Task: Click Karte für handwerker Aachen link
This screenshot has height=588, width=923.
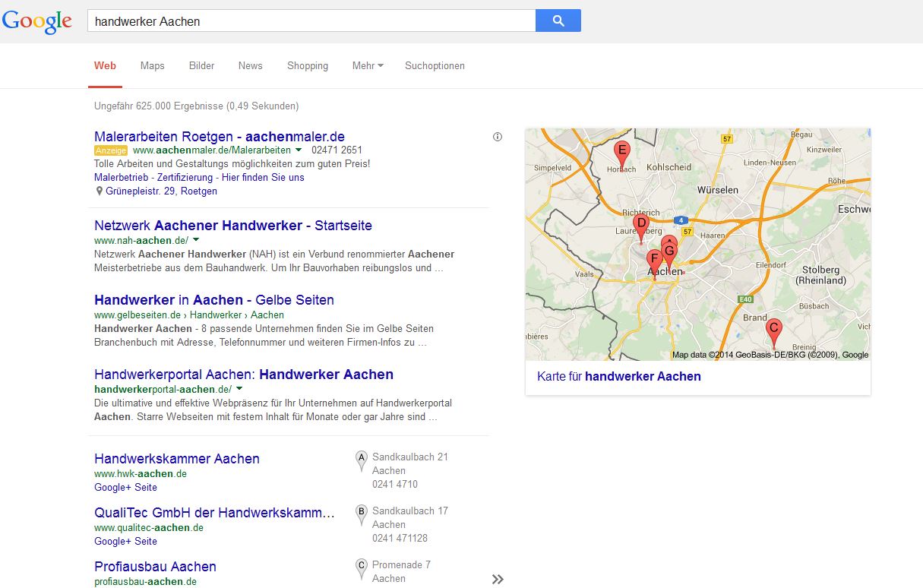Action: [x=619, y=376]
